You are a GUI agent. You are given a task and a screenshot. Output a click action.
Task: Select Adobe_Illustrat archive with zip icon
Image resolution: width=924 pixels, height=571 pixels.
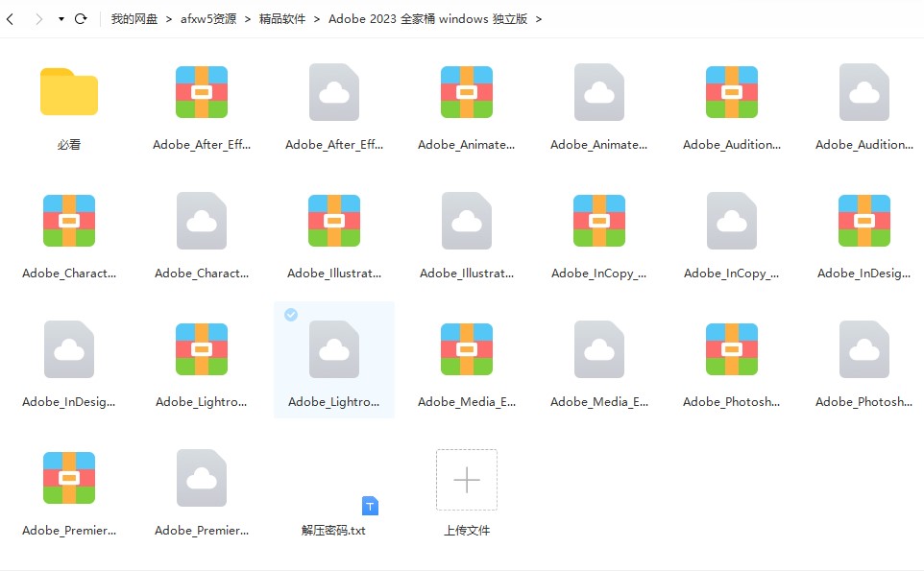pos(334,221)
